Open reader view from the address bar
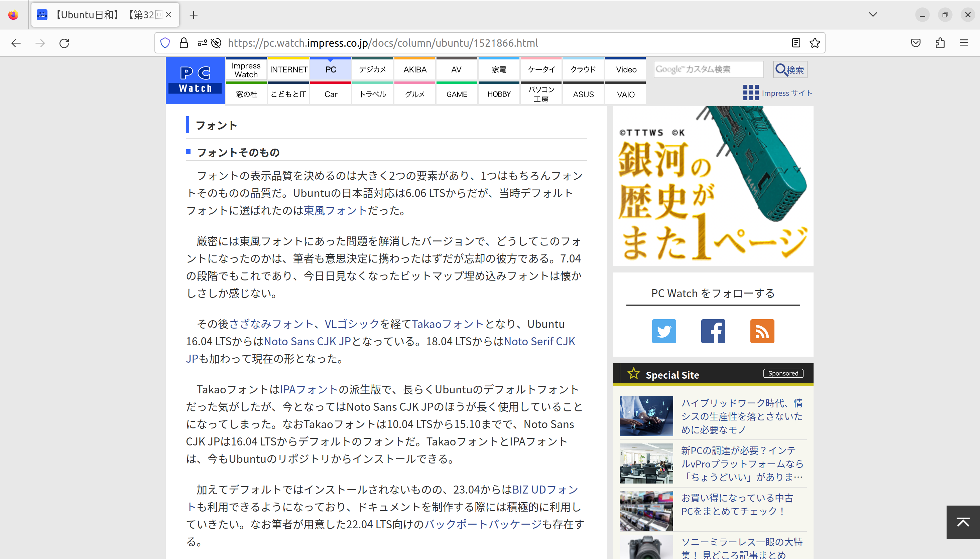The image size is (980, 559). tap(795, 43)
